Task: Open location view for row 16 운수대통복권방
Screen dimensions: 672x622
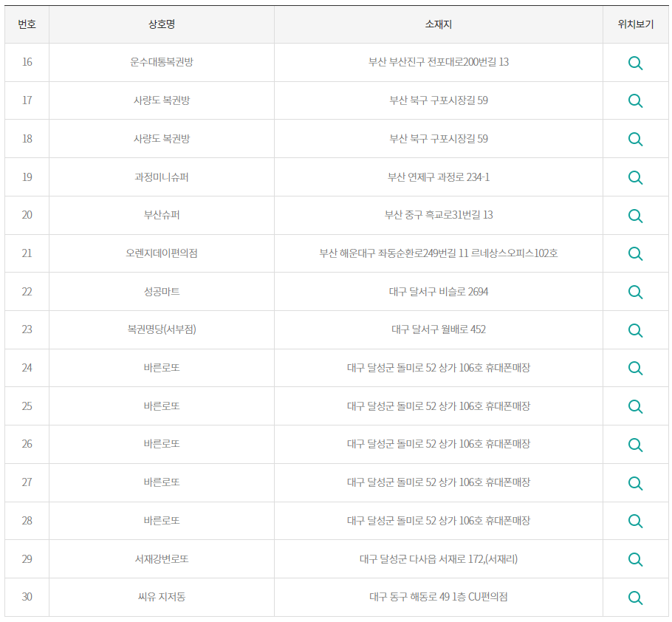Action: point(635,63)
